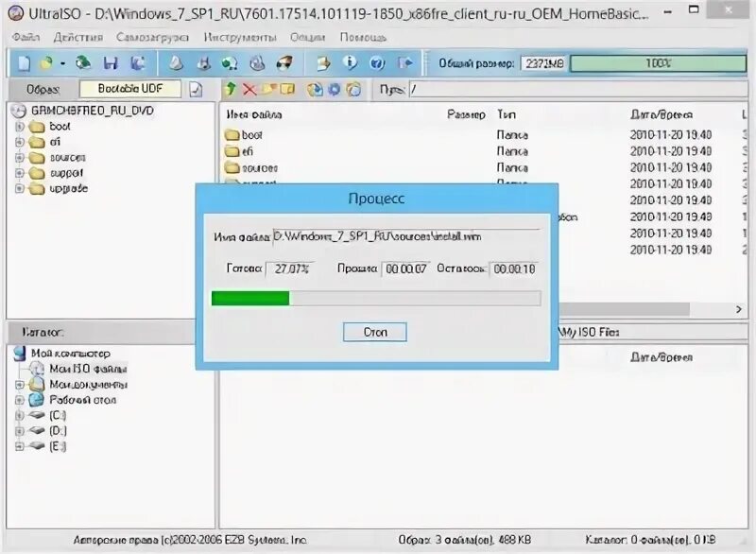Click the Тип column header
Screen dimensions: 756x554
(507, 114)
